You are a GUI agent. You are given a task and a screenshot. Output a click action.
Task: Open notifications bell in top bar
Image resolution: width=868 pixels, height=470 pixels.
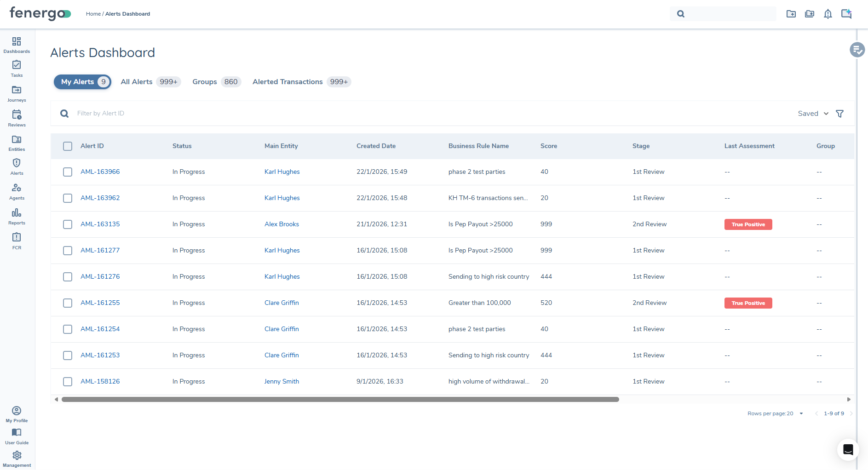point(828,14)
